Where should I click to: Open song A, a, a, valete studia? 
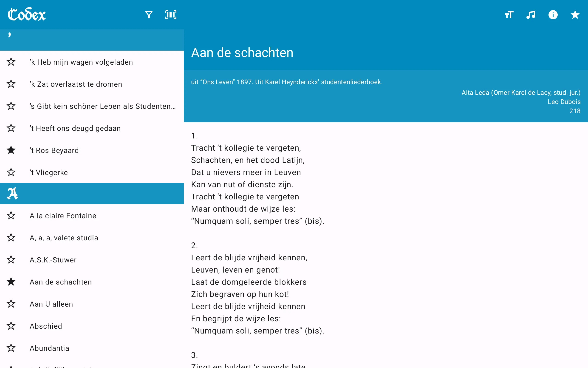pyautogui.click(x=64, y=238)
